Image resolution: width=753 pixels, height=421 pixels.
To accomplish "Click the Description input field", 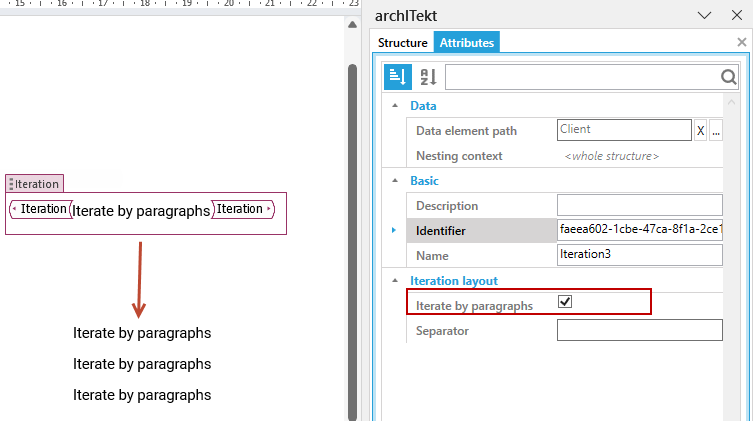I will coord(640,205).
